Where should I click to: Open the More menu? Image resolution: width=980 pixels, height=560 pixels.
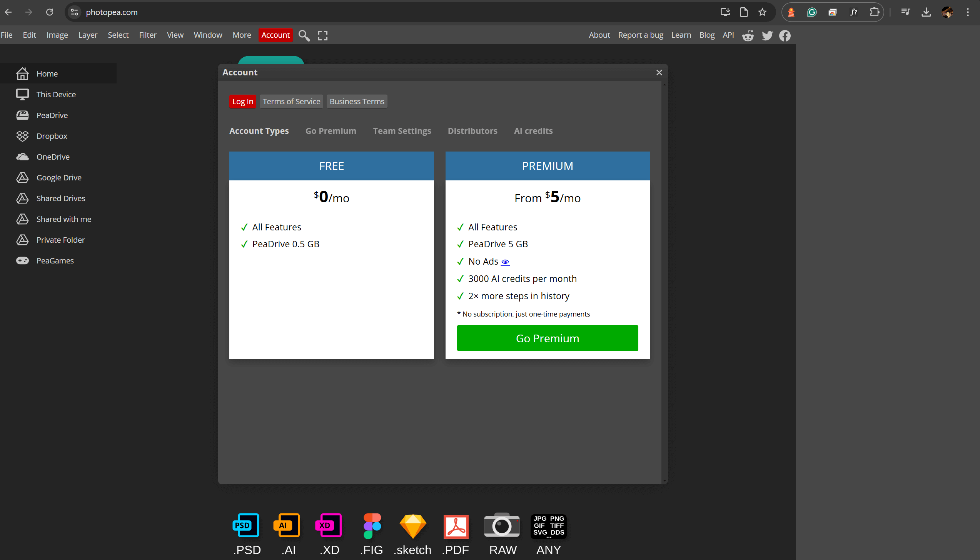tap(242, 35)
